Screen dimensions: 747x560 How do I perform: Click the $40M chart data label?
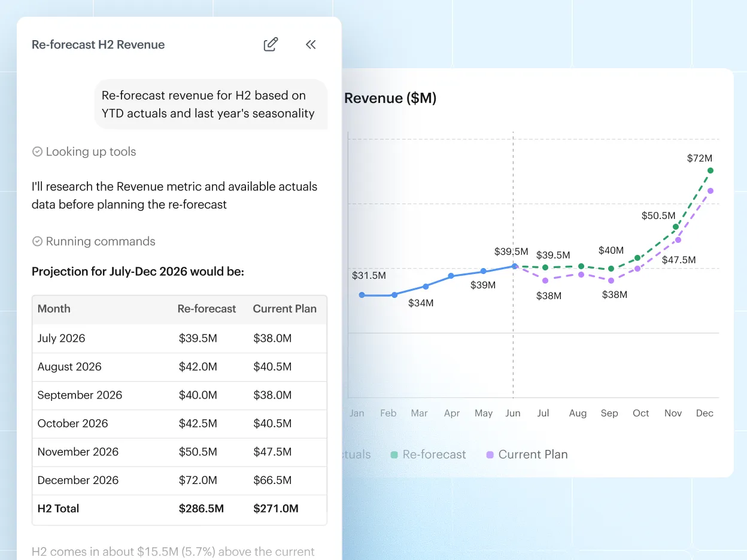(x=611, y=251)
